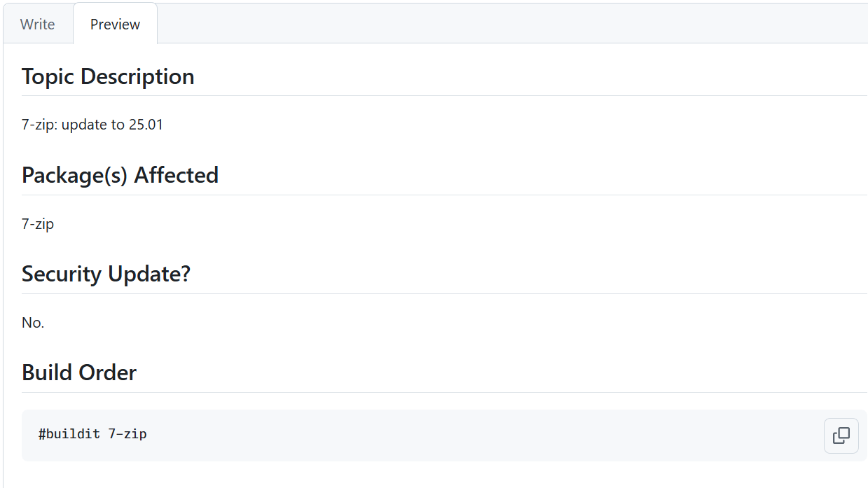Click the Update? word in heading
The width and height of the screenshot is (868, 488).
149,274
